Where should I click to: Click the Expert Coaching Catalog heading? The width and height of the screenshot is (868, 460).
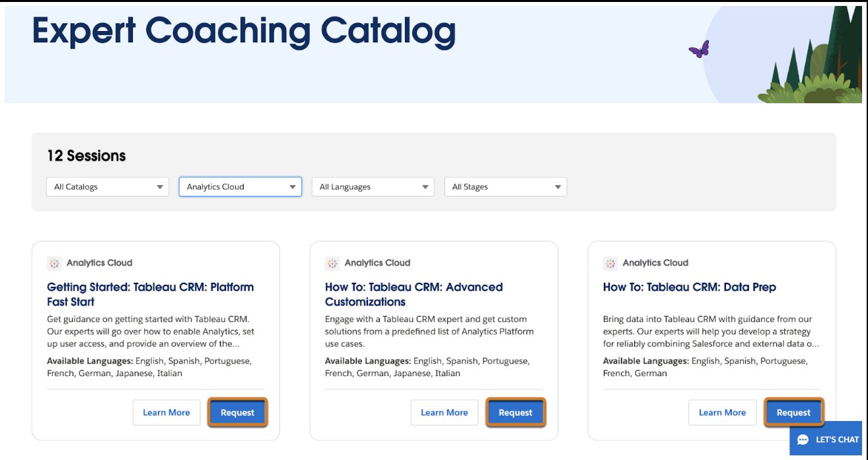point(244,32)
